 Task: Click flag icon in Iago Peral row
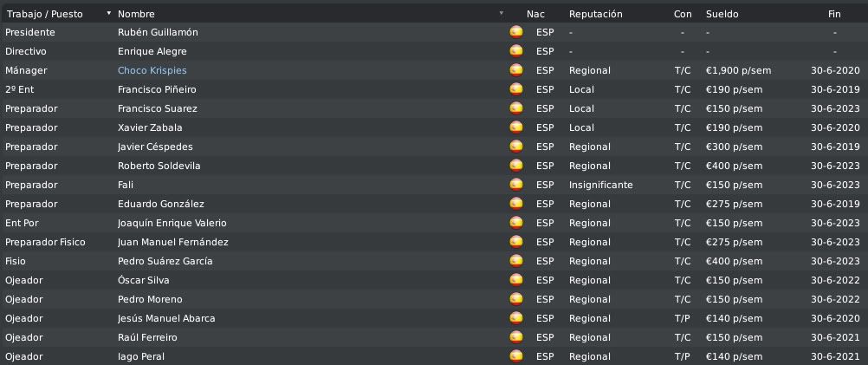516,356
